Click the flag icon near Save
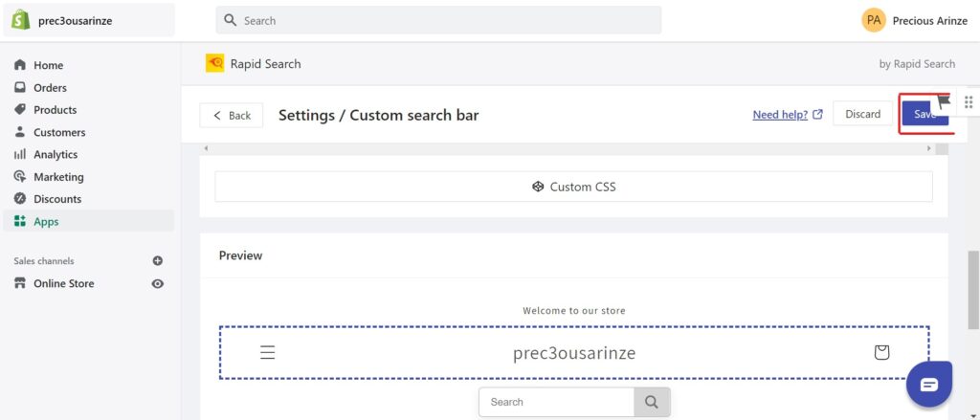980x420 pixels. click(x=944, y=101)
